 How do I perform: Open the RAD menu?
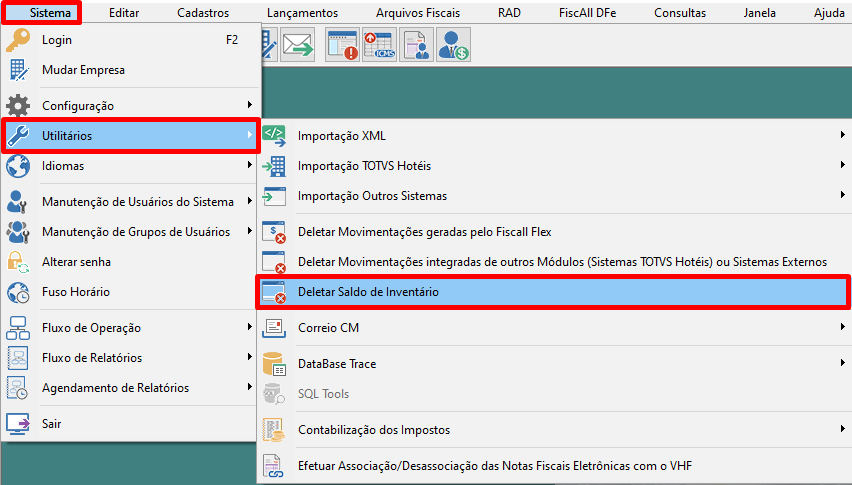tap(509, 12)
